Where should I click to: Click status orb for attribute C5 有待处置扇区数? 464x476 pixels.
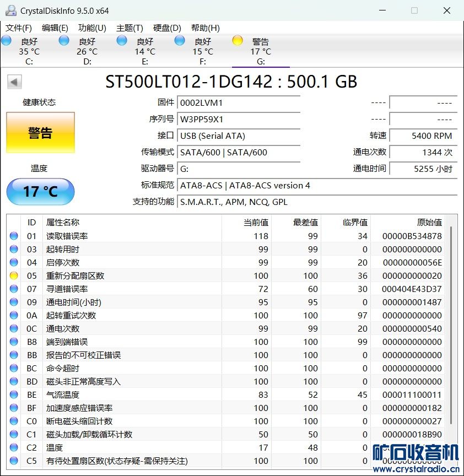click(x=14, y=461)
